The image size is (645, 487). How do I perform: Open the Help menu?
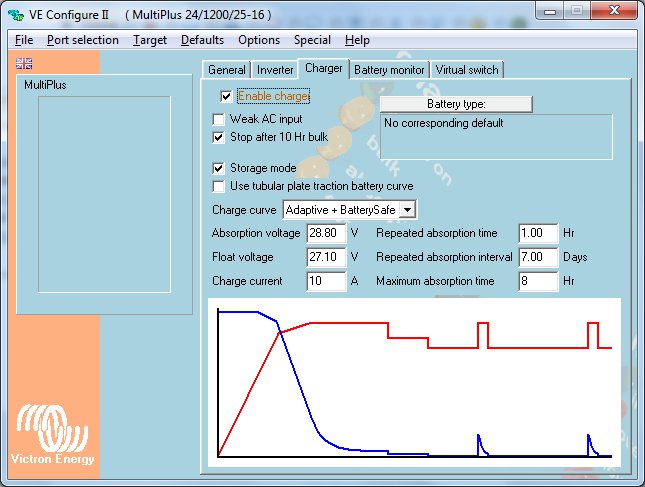pos(357,40)
